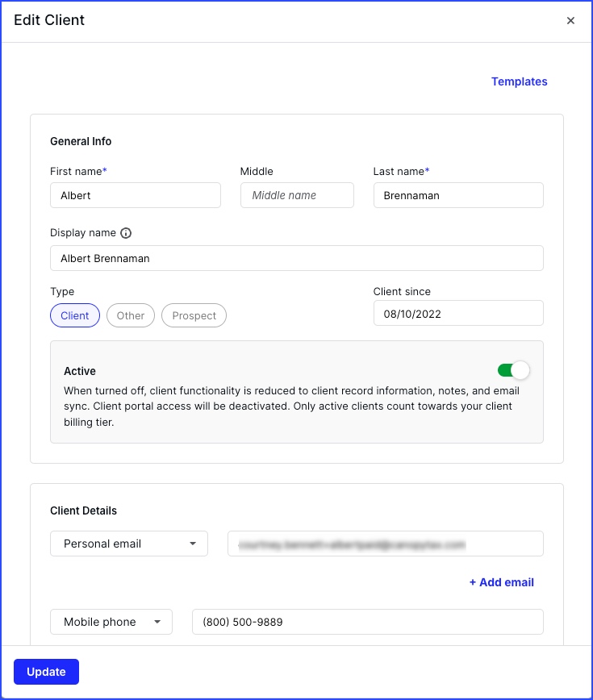
Task: Focus the empty Middle name field
Action: [297, 195]
